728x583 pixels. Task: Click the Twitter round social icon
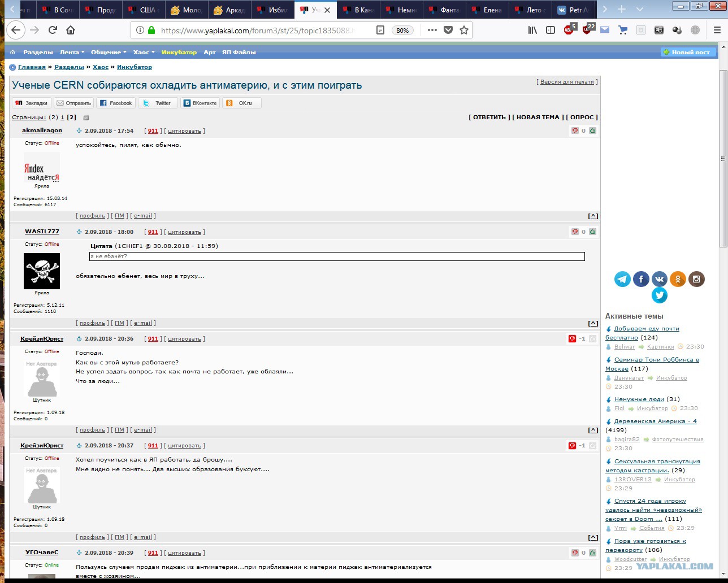[x=660, y=295]
